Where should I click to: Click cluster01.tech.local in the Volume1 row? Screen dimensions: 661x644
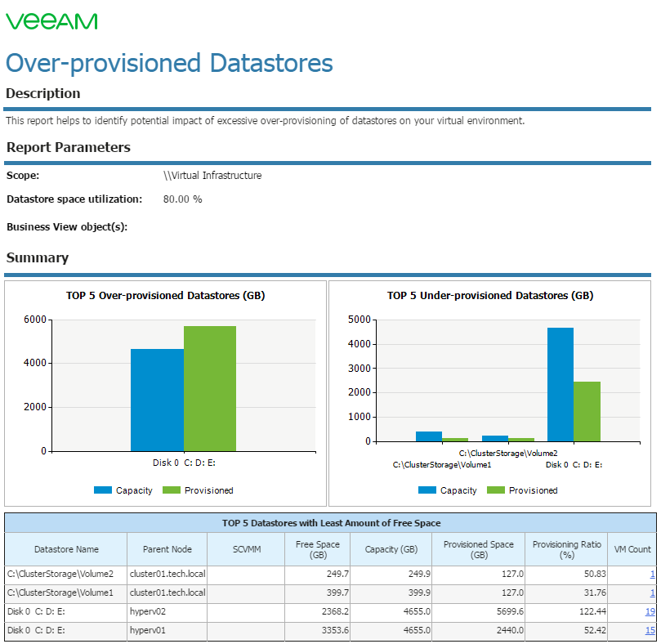(x=167, y=593)
